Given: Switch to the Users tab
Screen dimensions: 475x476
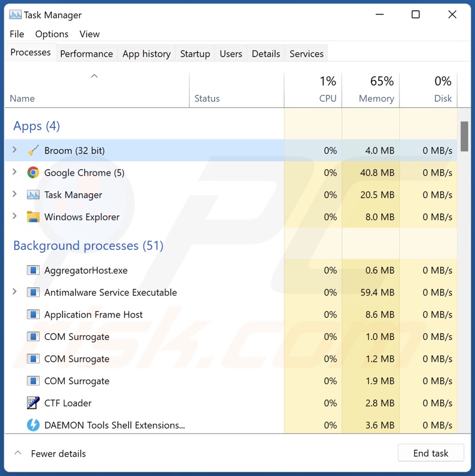Looking at the screenshot, I should tap(231, 54).
